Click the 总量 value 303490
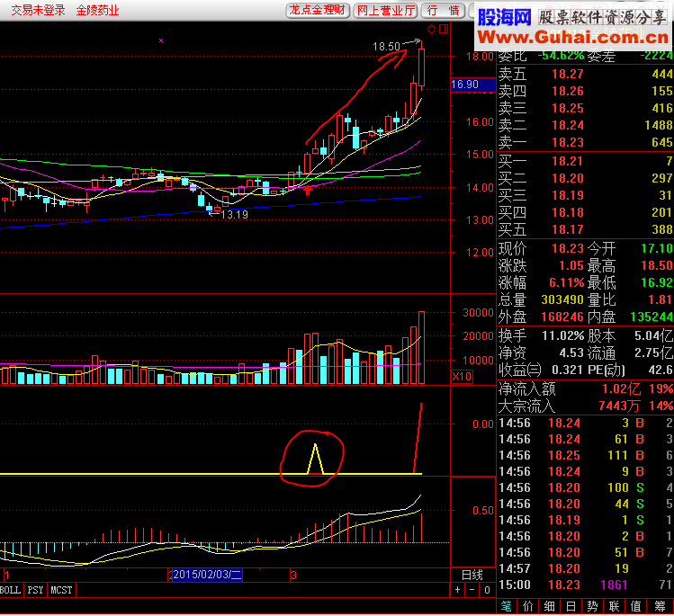Viewport: 674px width, 616px height. click(562, 299)
